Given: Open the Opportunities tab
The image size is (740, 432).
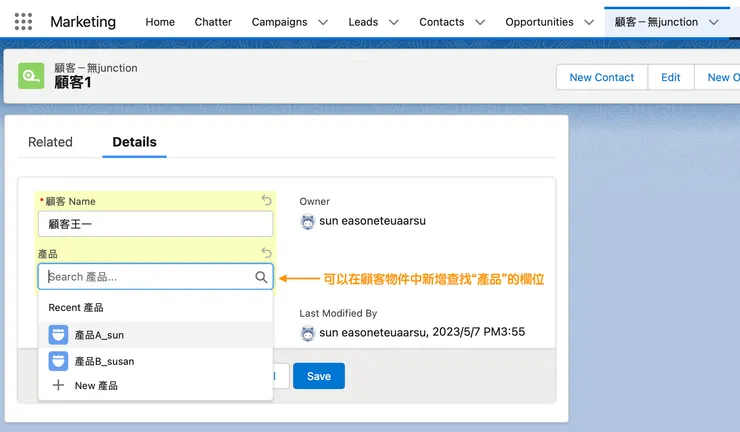Looking at the screenshot, I should click(539, 22).
